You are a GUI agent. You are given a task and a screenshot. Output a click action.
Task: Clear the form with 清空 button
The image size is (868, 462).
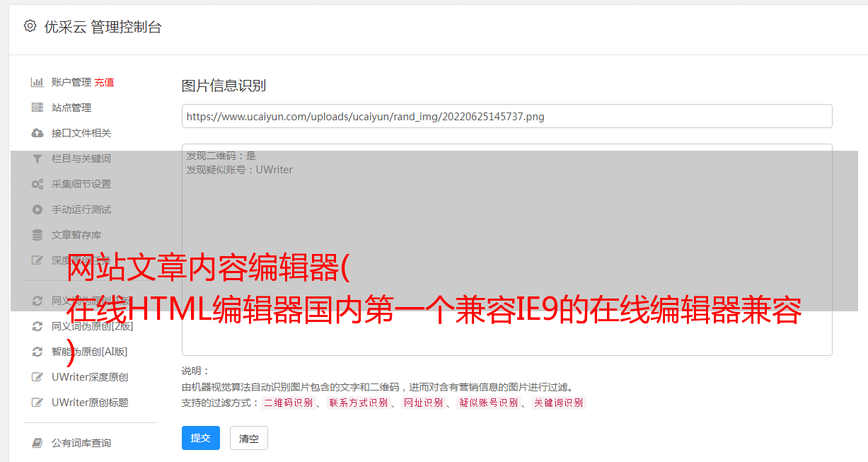tap(249, 438)
